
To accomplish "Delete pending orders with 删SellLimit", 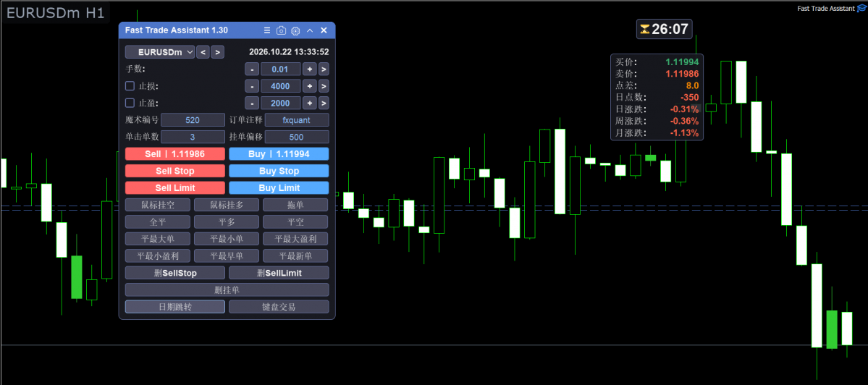I will click(279, 273).
